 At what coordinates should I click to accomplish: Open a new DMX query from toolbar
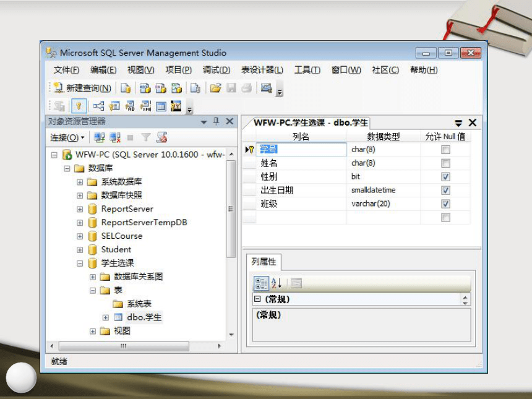click(160, 88)
